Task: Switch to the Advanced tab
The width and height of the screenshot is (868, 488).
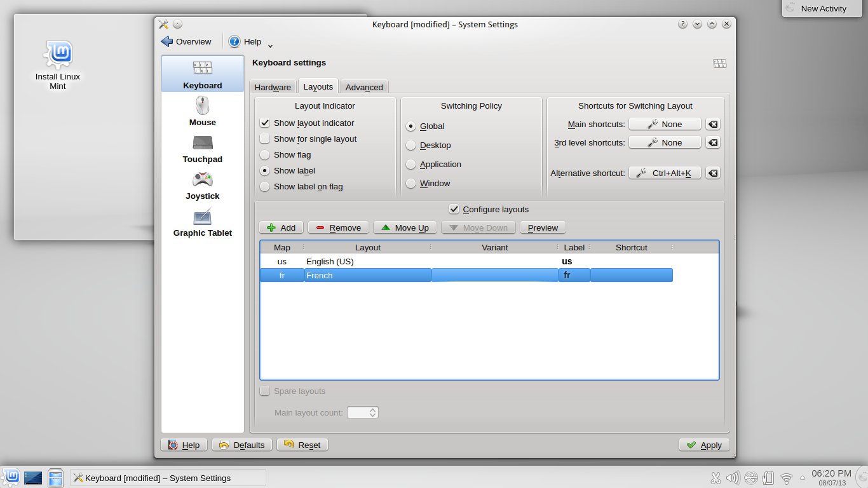Action: click(364, 87)
